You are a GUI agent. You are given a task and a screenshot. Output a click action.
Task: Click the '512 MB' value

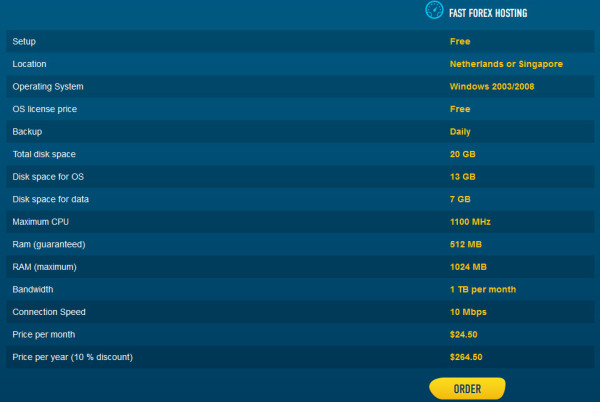(x=466, y=244)
